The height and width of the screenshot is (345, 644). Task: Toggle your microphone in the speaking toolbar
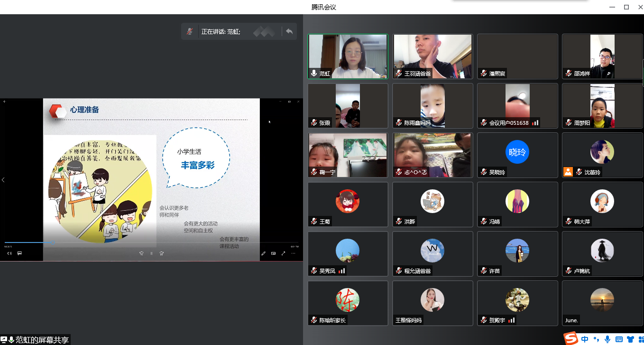[190, 32]
